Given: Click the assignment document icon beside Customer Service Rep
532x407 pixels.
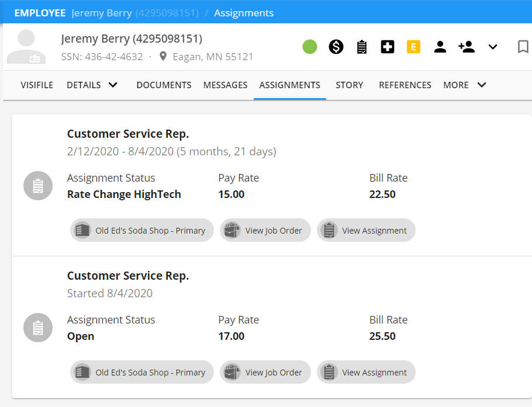Looking at the screenshot, I should point(37,186).
